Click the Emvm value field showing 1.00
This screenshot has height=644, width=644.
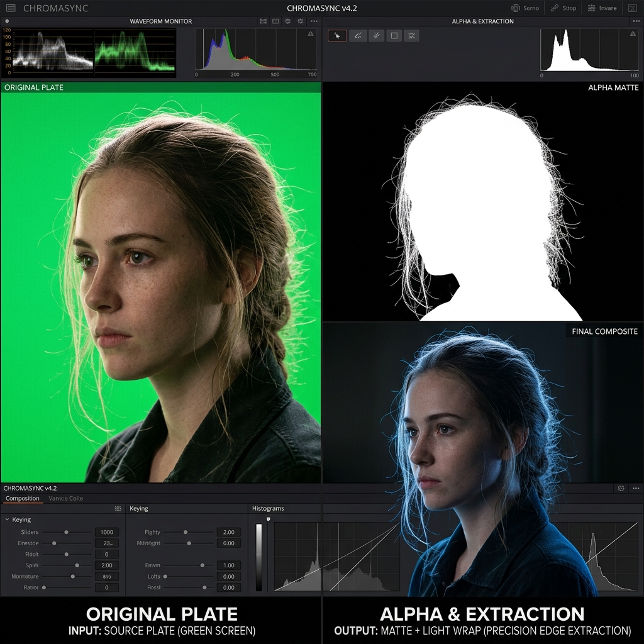point(229,565)
